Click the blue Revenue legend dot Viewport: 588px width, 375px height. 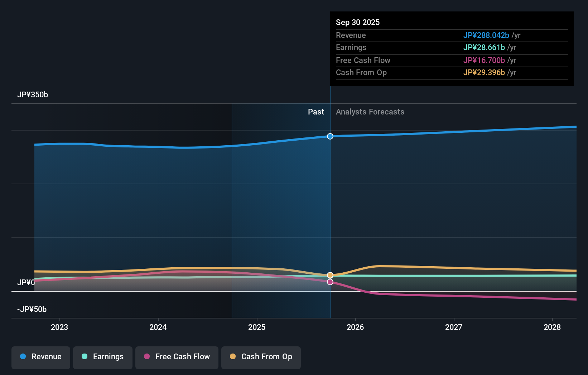[23, 357]
